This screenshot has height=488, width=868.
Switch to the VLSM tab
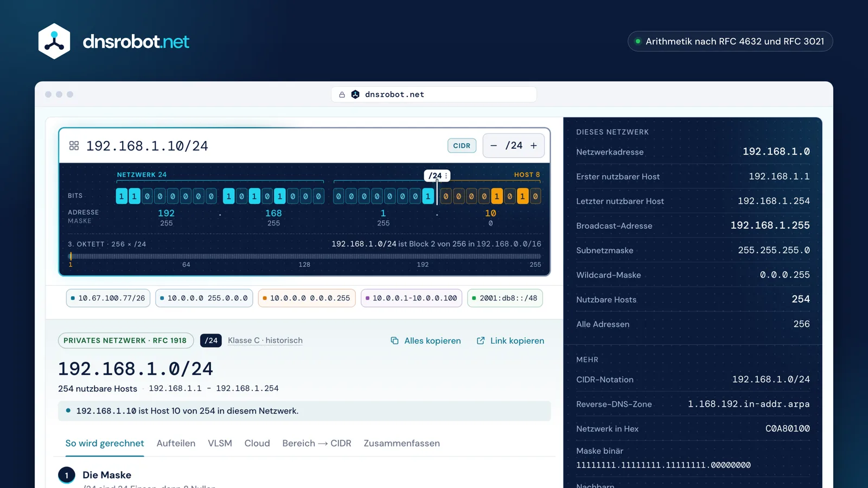click(220, 444)
